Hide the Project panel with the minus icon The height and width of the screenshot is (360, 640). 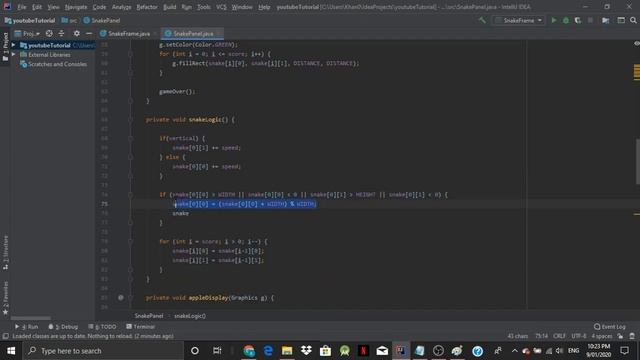(89, 33)
